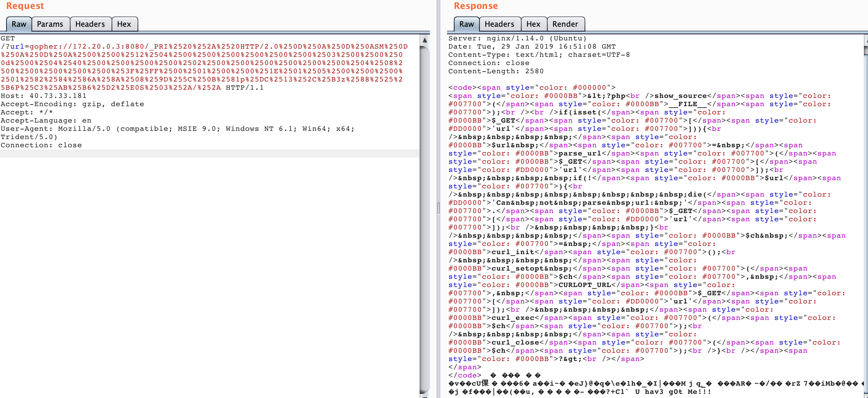Click the request scrollbar up arrow
The width and height of the screenshot is (868, 398).
point(425,40)
